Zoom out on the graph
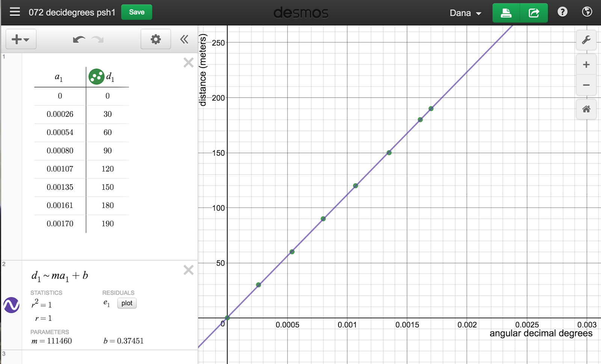 click(586, 85)
